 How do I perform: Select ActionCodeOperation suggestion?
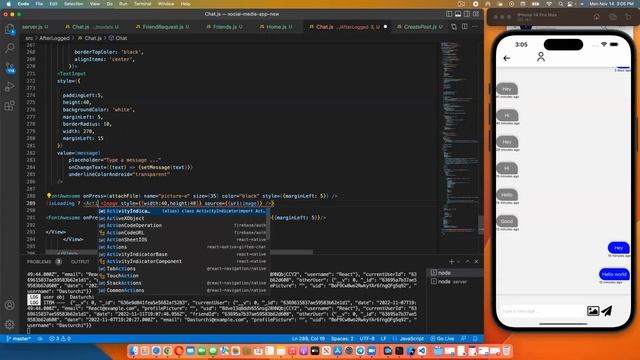183,225
